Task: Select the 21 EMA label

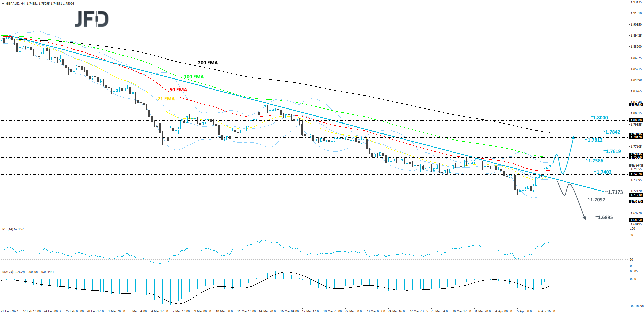Action: coord(166,99)
